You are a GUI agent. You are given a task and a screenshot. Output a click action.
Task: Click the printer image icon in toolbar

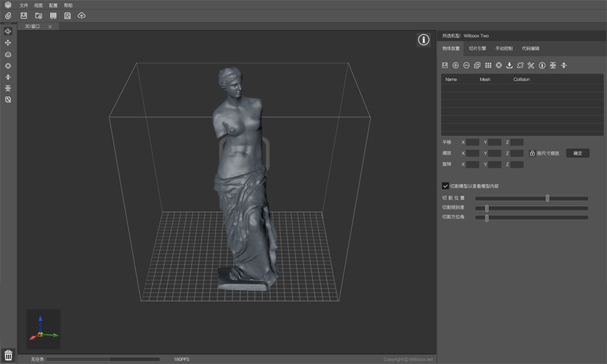pos(67,16)
